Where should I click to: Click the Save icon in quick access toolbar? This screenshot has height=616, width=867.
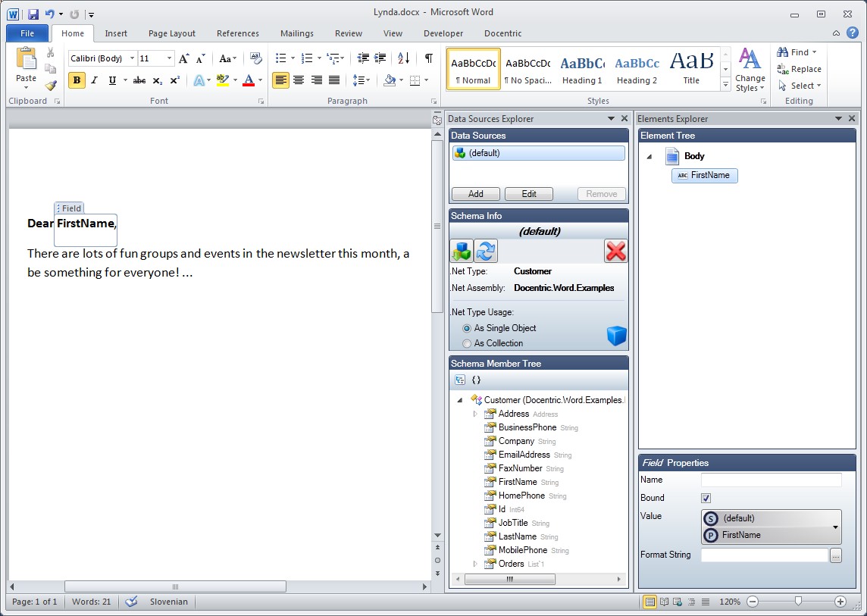click(x=33, y=14)
